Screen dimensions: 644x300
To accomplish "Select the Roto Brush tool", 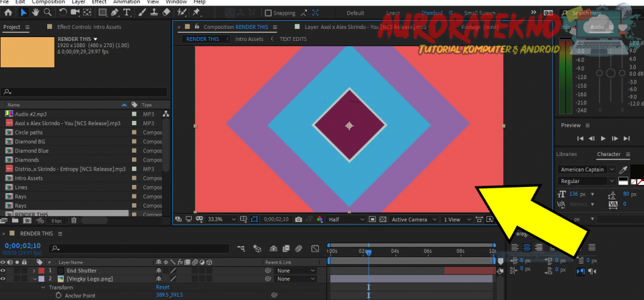I will click(182, 13).
